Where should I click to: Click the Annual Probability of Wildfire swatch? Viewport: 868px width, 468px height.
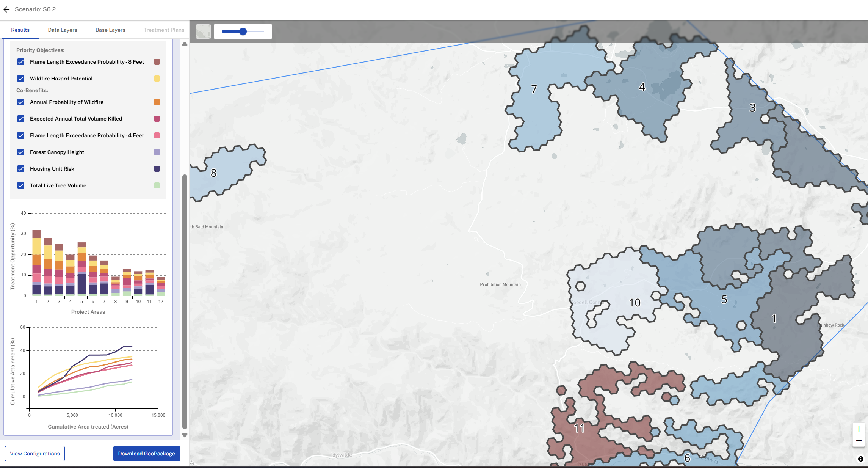pos(157,102)
